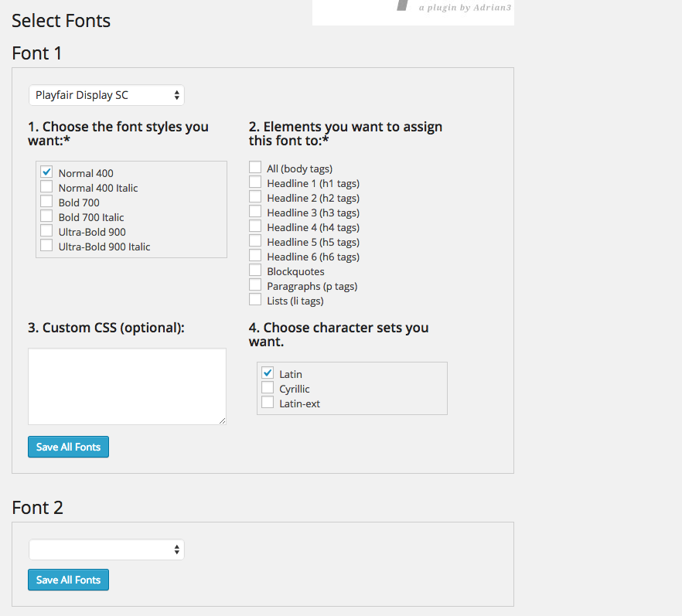
Task: Tick the Headline 6 (h6 tags) box
Action: (x=255, y=255)
